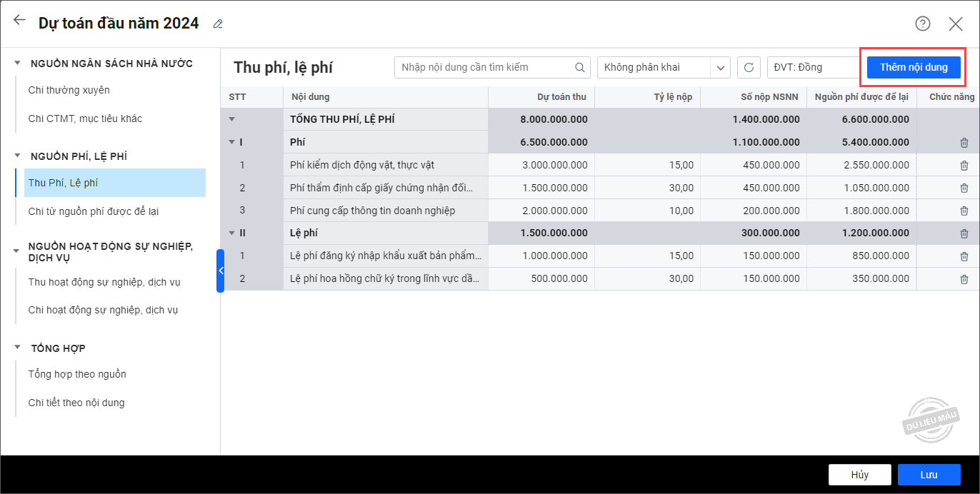Delete the Lệ phí hoa hồng row

(964, 279)
